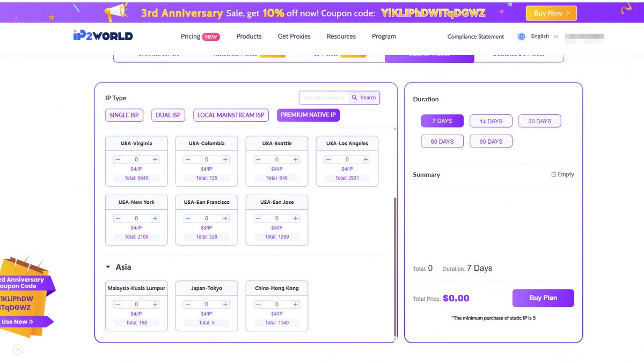Open the Get Proxies menu
The height and width of the screenshot is (363, 644).
(294, 36)
